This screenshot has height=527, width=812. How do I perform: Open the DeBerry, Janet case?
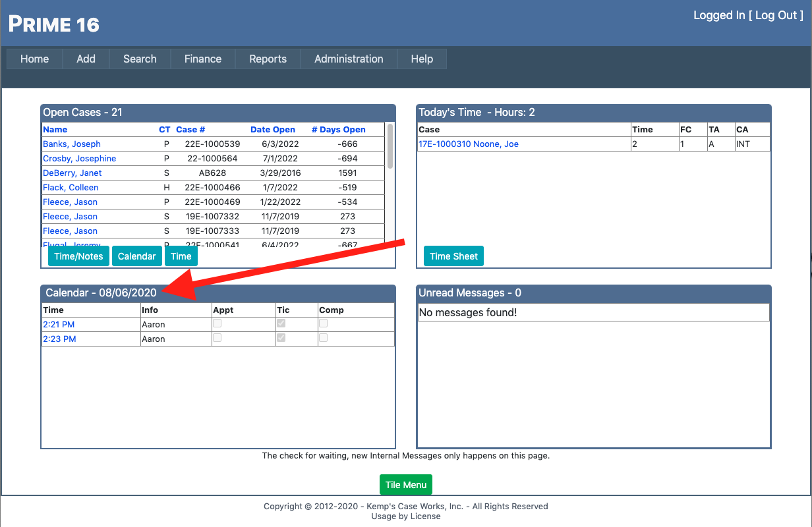click(72, 173)
